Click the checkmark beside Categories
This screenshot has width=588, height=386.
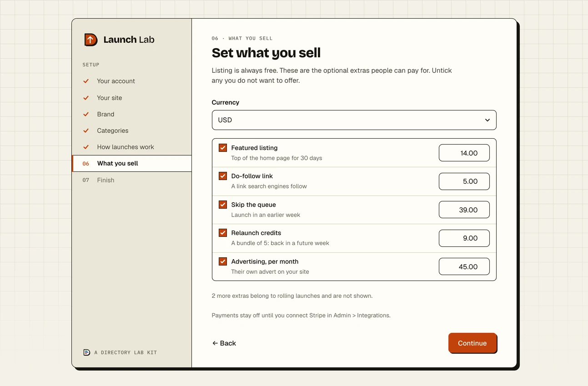86,130
